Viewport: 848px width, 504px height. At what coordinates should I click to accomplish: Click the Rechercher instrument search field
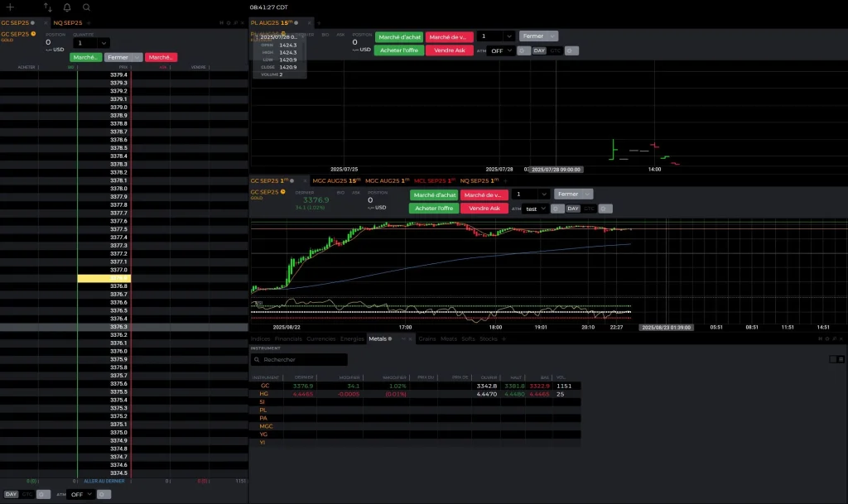[300, 360]
